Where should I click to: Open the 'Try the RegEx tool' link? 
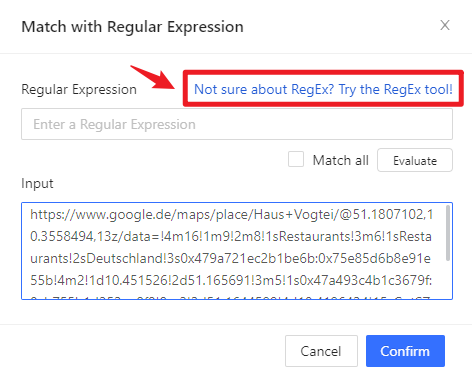click(x=323, y=89)
